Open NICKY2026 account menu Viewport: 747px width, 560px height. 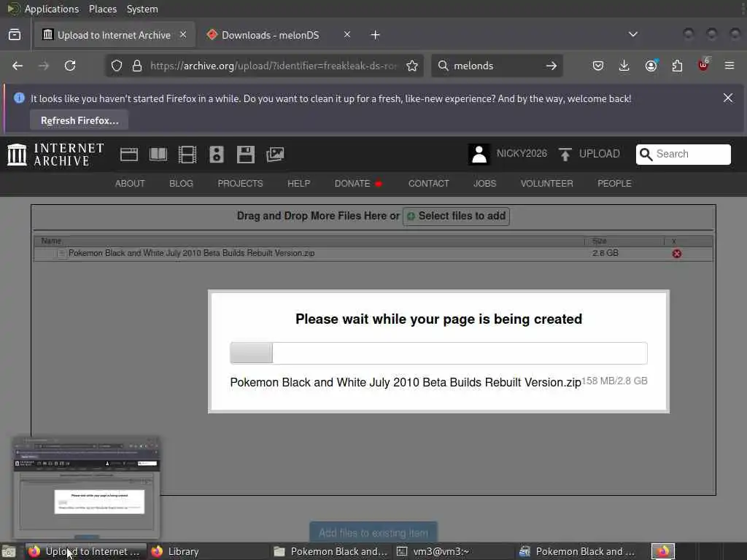[522, 153]
